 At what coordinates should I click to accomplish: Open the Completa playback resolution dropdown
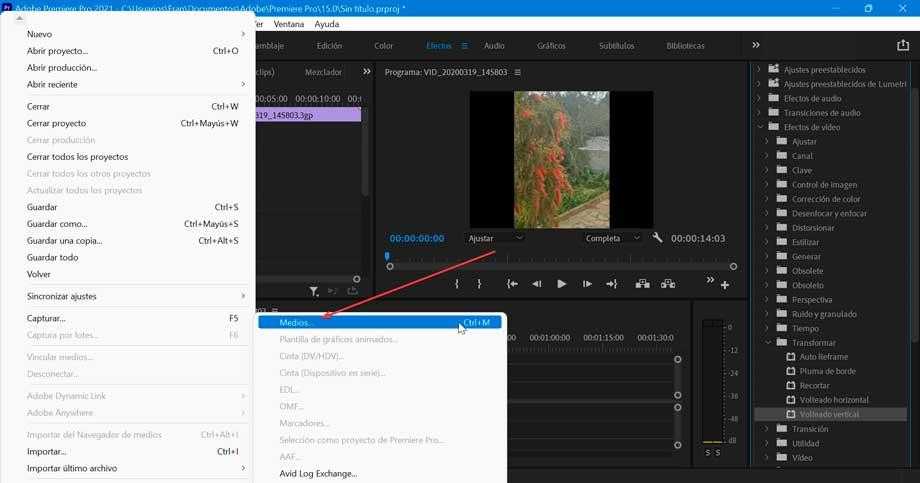pyautogui.click(x=613, y=238)
